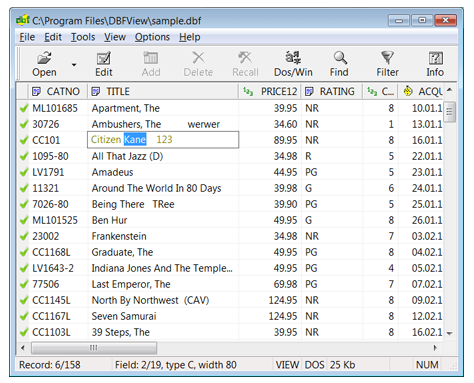
Task: Select the price 69.98 cell
Action: (x=270, y=284)
